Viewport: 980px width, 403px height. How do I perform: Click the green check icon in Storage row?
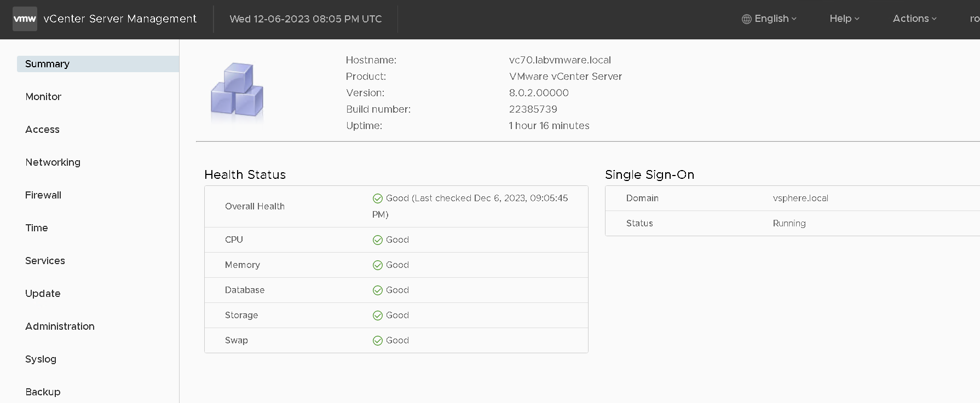(x=377, y=316)
